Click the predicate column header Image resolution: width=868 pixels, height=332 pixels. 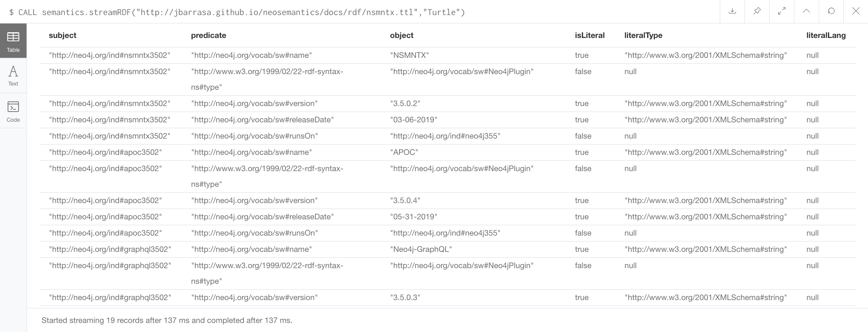(208, 35)
